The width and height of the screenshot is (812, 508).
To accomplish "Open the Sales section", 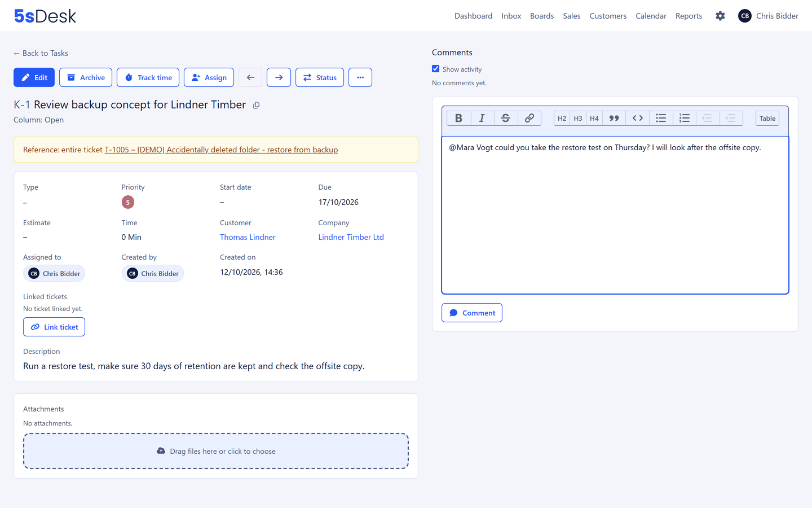I will [x=572, y=16].
